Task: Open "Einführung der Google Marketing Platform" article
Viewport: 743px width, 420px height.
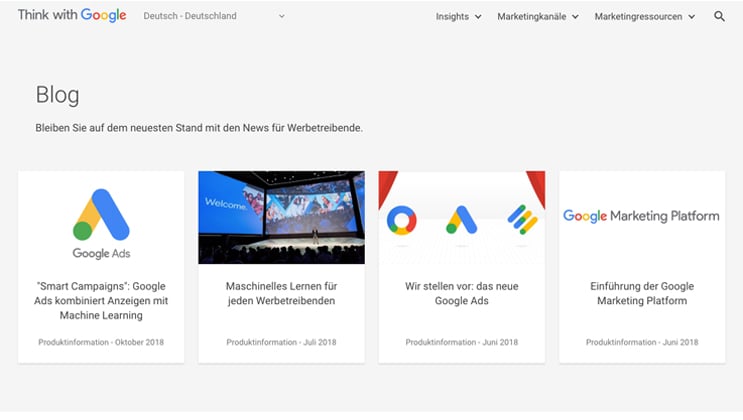Action: pos(642,293)
